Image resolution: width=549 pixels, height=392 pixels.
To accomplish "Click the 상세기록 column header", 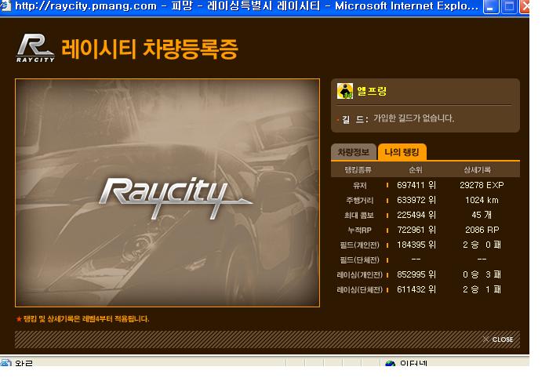I will (x=477, y=170).
